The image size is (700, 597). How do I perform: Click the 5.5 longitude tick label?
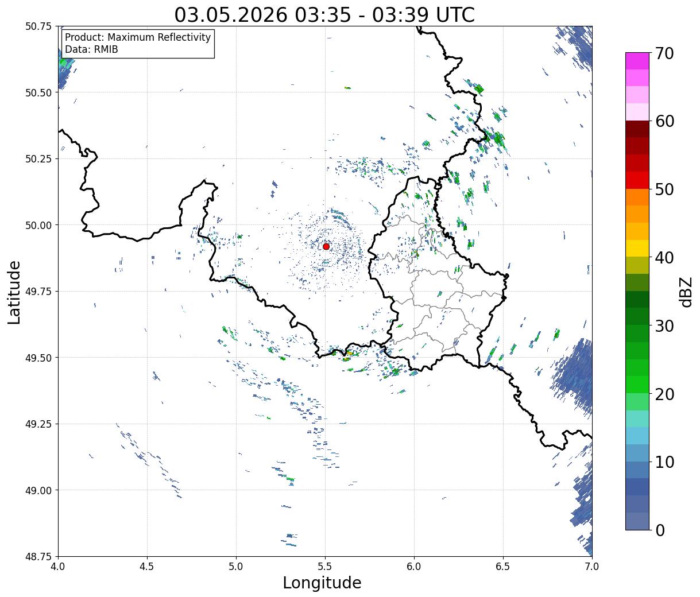325,567
